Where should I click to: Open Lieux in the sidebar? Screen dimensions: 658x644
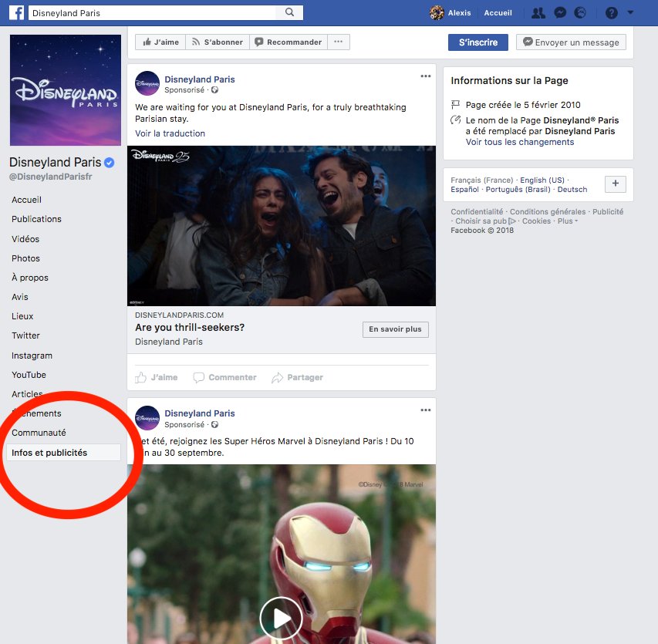pos(22,316)
